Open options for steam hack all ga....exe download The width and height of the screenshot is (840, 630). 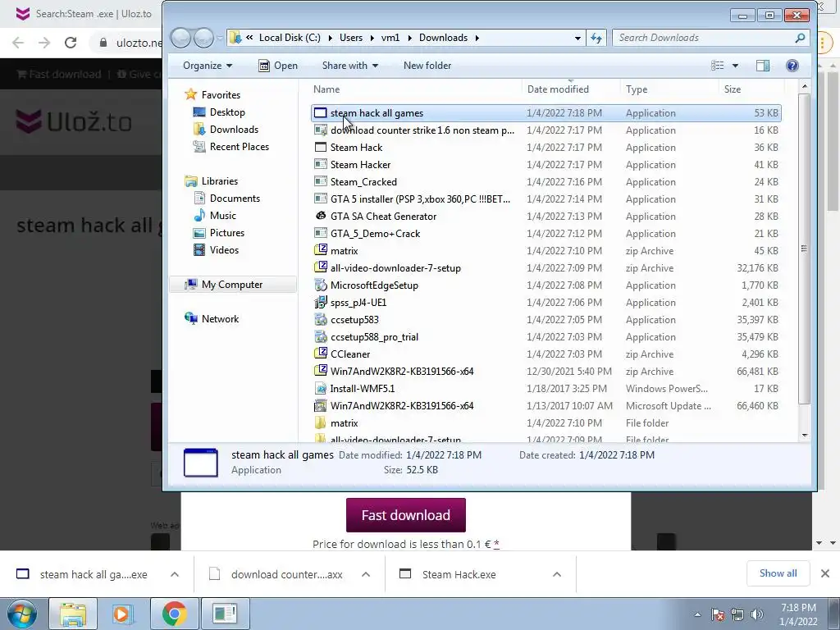tap(175, 574)
